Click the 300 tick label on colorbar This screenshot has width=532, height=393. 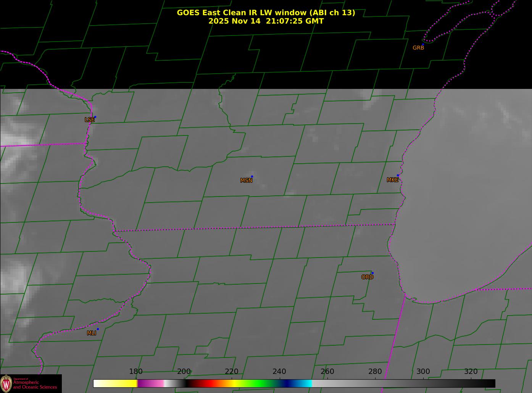[x=423, y=372]
